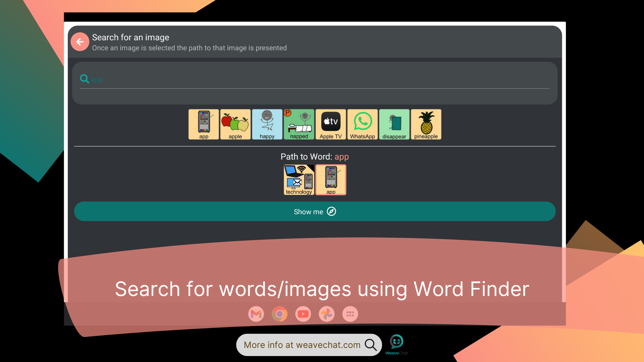Choose the 'happy' stick figure symbol
The height and width of the screenshot is (362, 644).
267,124
